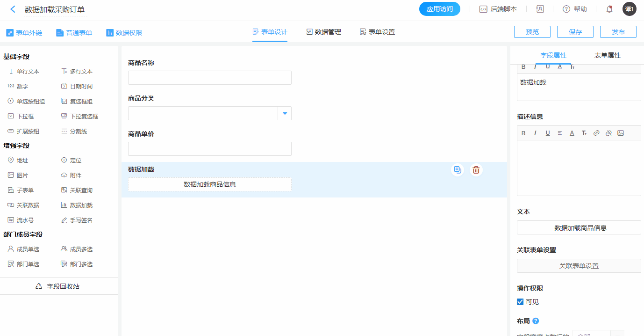Click the insert link icon in 描述信息 toolbar
Image resolution: width=644 pixels, height=336 pixels.
click(x=596, y=133)
